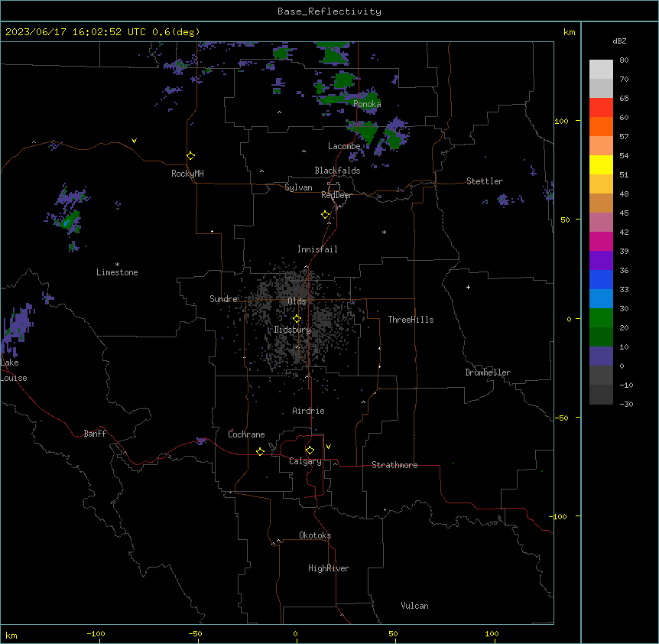Viewport: 659px width, 644px height.
Task: Click the Stettler city label
Action: [485, 181]
